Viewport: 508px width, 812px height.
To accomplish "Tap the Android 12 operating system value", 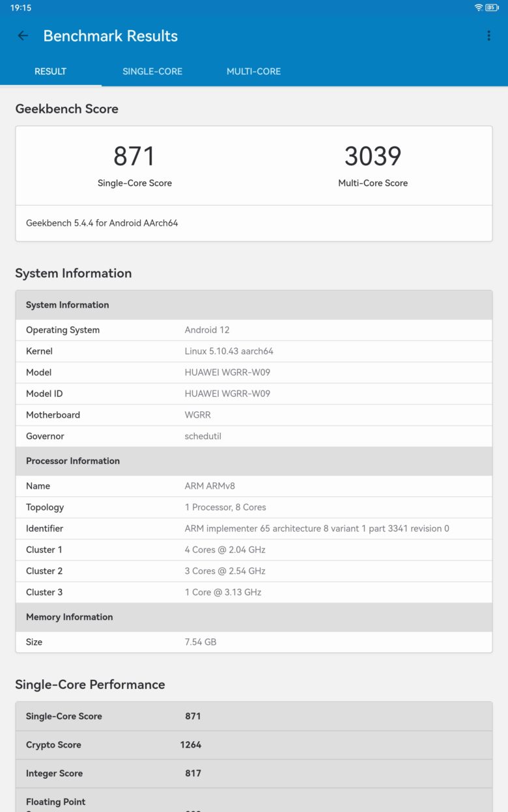I will coord(207,330).
